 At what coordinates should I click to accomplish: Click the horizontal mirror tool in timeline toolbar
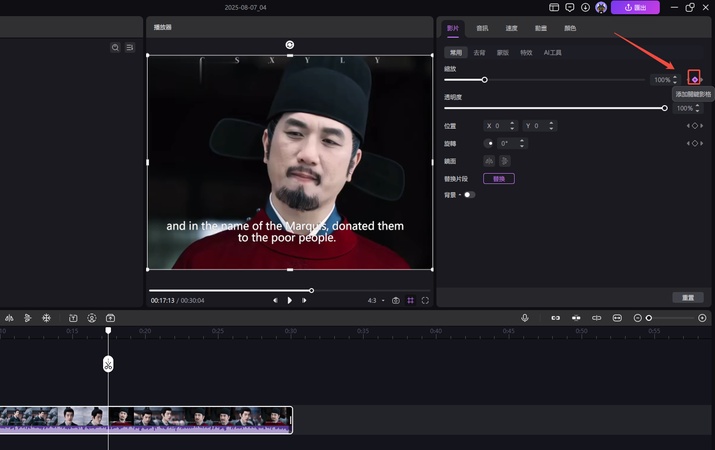pyautogui.click(x=9, y=318)
